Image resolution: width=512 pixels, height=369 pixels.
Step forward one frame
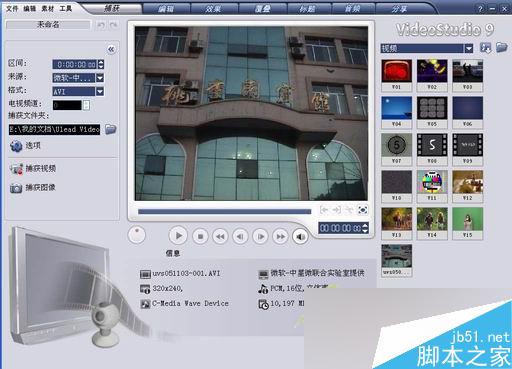click(260, 237)
